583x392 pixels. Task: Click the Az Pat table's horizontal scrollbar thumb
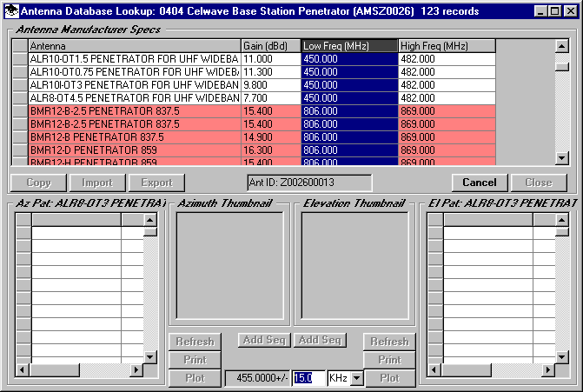[54, 370]
